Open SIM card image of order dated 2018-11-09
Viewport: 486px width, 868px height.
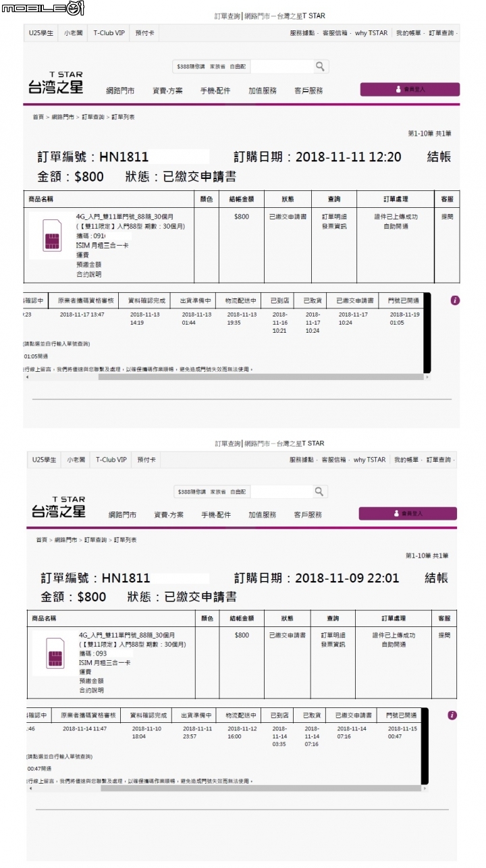(x=55, y=653)
